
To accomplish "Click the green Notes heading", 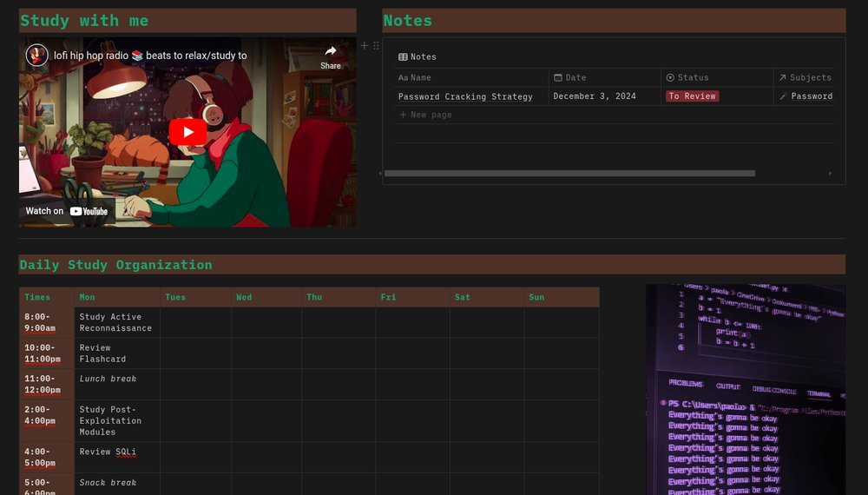I will pyautogui.click(x=407, y=21).
